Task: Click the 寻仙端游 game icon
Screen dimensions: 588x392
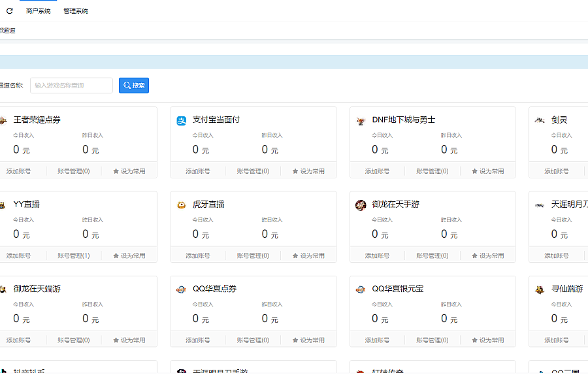Action: pos(540,289)
